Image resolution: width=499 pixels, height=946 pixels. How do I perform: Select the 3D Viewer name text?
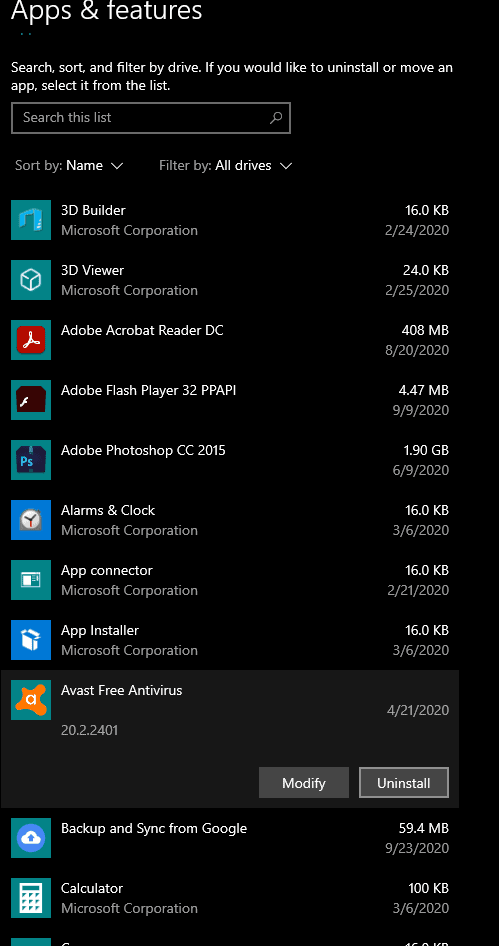[92, 270]
